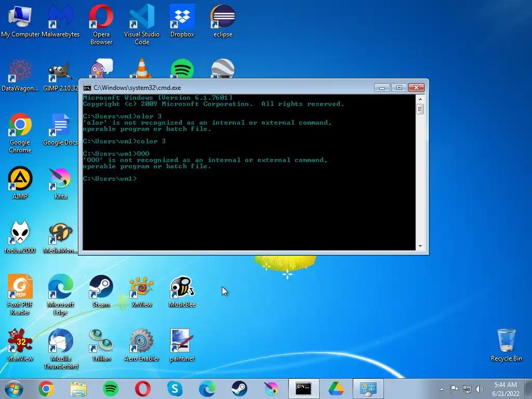
Task: Open the Windows Start menu
Action: [14, 389]
